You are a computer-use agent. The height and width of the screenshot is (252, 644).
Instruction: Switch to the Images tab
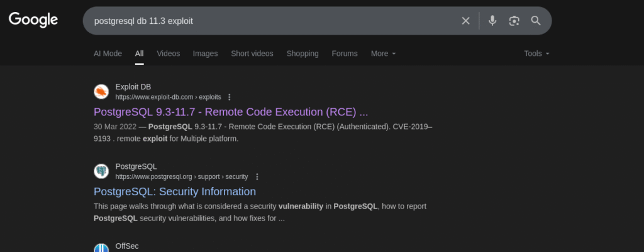click(205, 54)
